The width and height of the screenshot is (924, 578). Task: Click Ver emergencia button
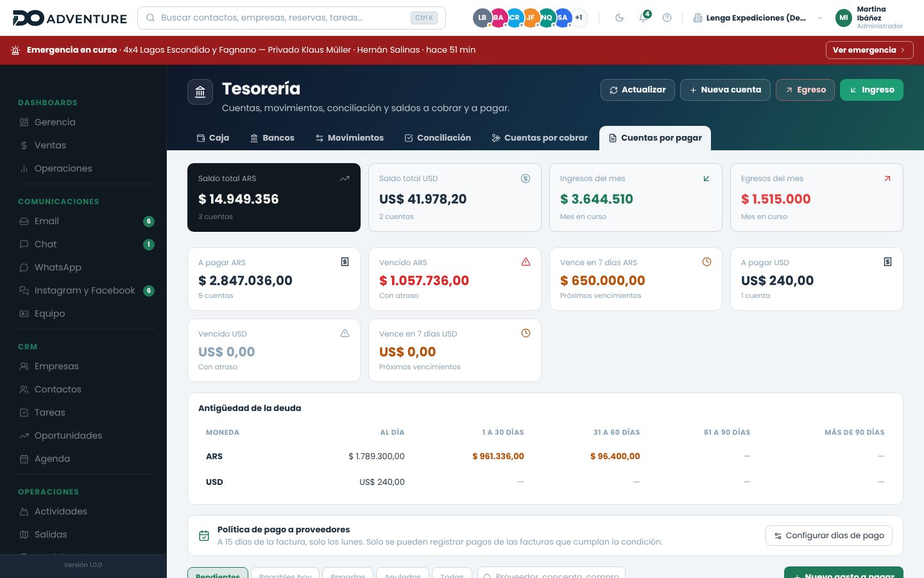pos(869,50)
